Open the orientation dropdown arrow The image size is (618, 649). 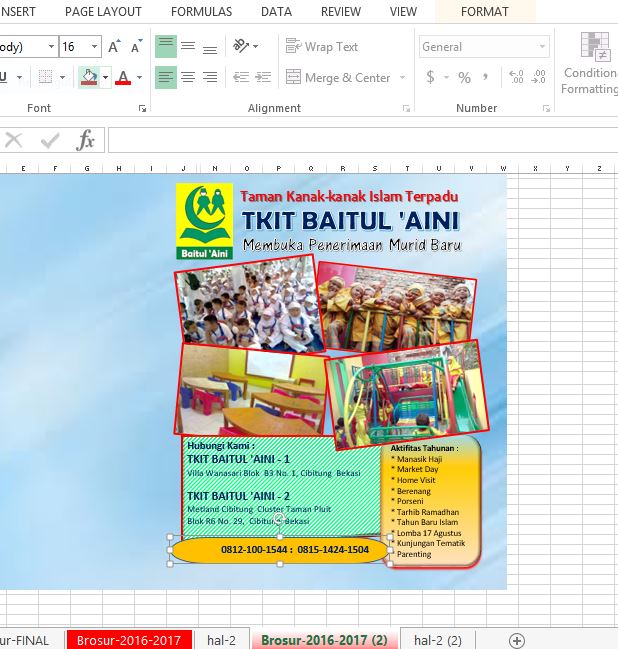pyautogui.click(x=255, y=46)
